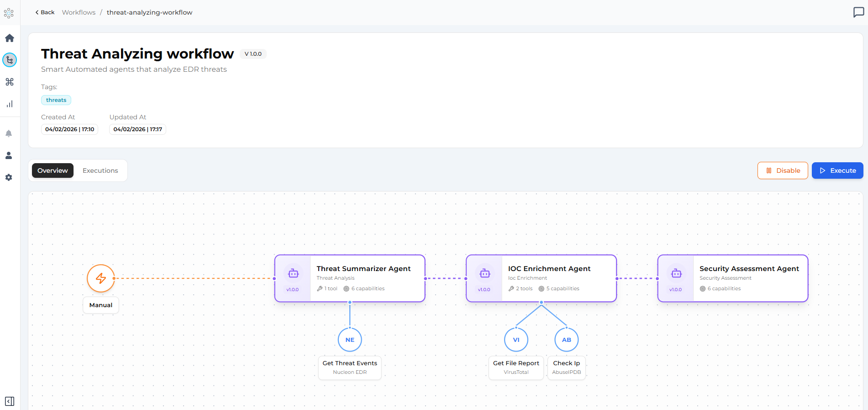Image resolution: width=868 pixels, height=410 pixels.
Task: Open Get Threat Events tool label
Action: pyautogui.click(x=350, y=367)
